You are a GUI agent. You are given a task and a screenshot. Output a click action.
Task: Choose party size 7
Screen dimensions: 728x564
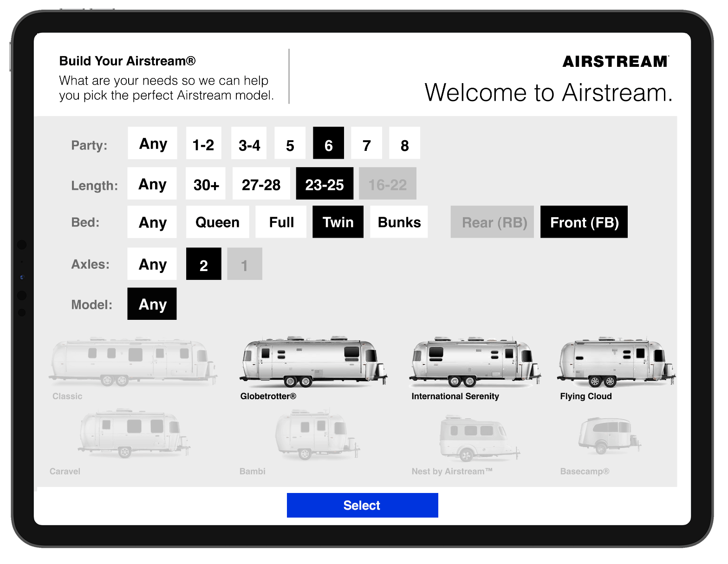366,143
